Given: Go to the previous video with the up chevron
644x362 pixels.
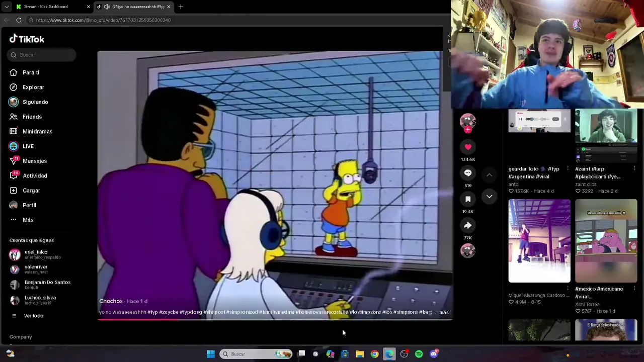Looking at the screenshot, I should pyautogui.click(x=489, y=174).
